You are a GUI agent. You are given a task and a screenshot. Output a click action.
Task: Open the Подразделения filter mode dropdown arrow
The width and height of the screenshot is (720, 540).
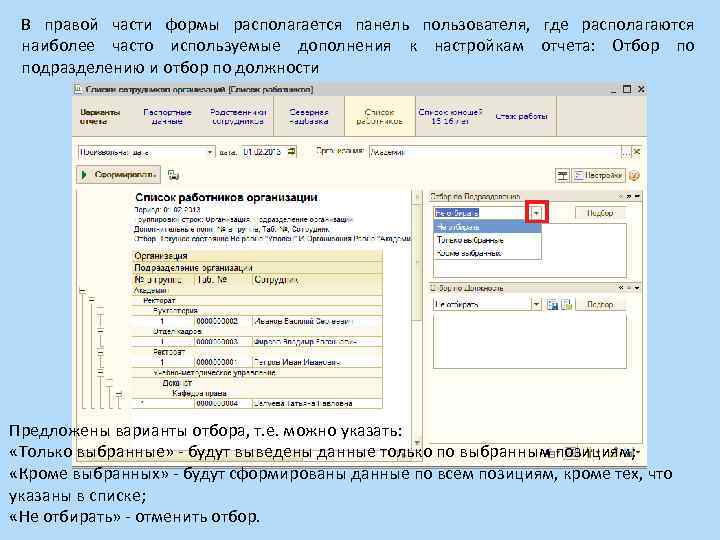point(536,213)
